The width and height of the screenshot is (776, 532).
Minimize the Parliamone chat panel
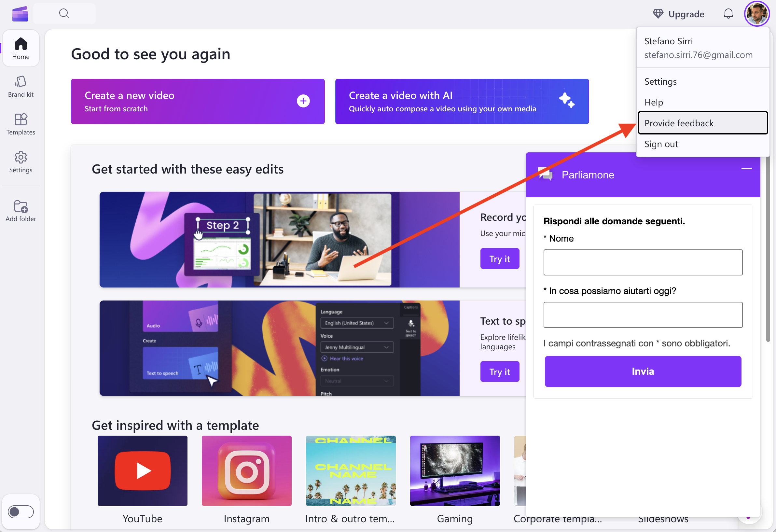pos(747,169)
